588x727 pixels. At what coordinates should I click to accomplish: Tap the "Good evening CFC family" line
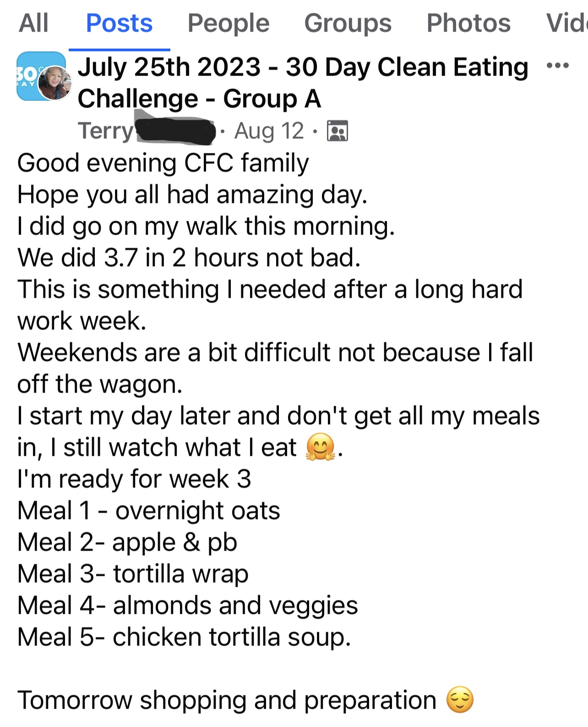[163, 163]
